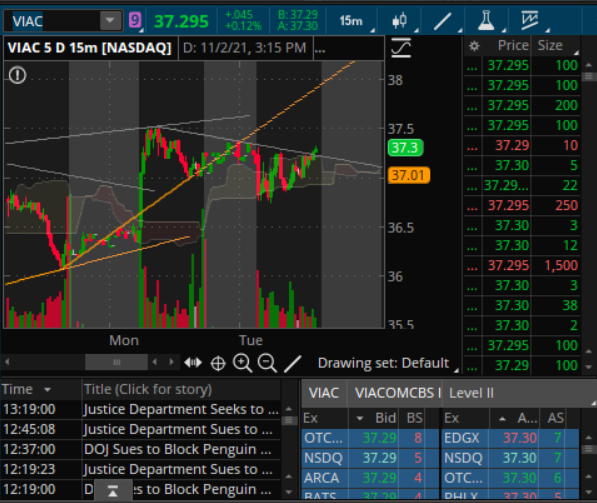Click the purple 9 link color badge

pyautogui.click(x=135, y=20)
